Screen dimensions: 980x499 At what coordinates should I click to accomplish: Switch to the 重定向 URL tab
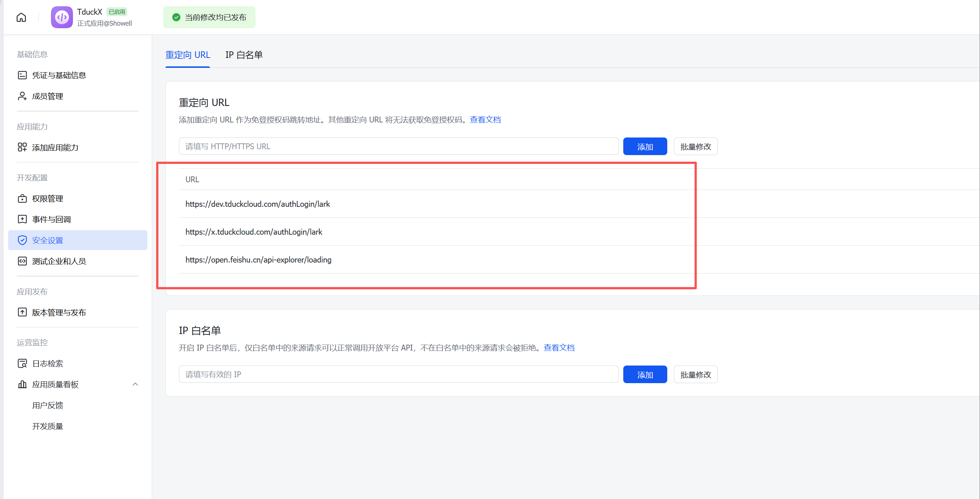pyautogui.click(x=188, y=55)
